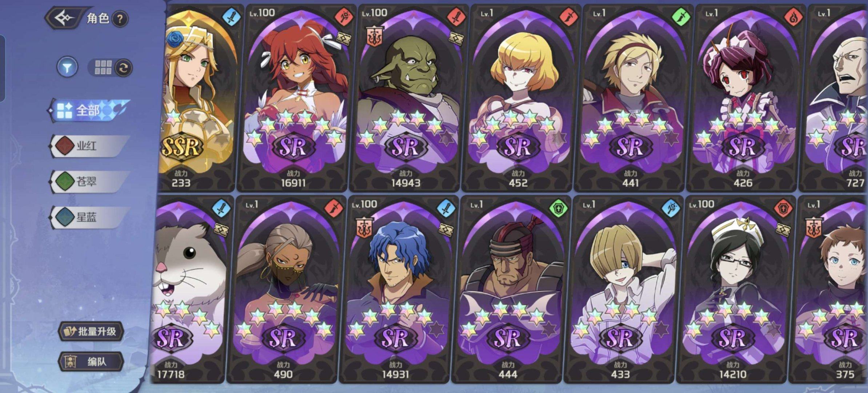
Task: Open SSR blonde knight card with power 233
Action: (197, 98)
